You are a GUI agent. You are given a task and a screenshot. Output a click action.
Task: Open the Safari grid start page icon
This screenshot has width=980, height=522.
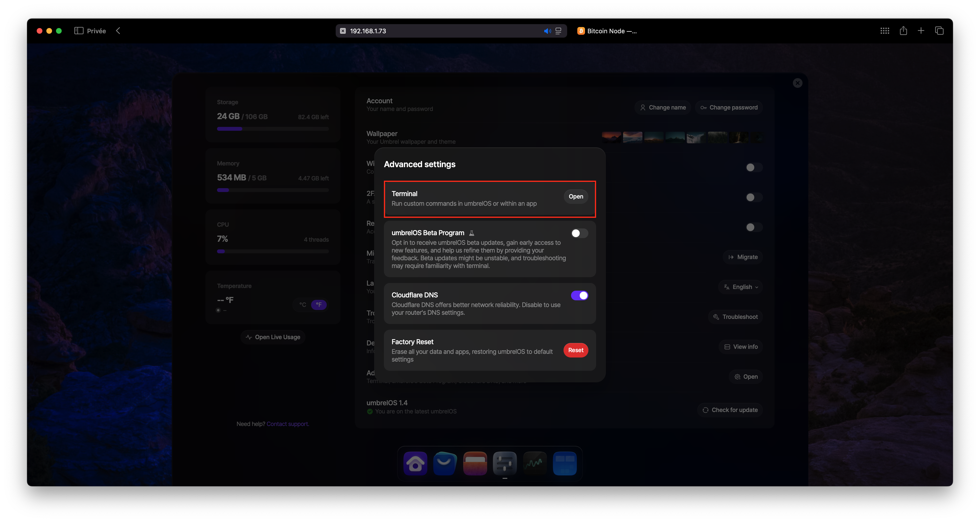(885, 31)
